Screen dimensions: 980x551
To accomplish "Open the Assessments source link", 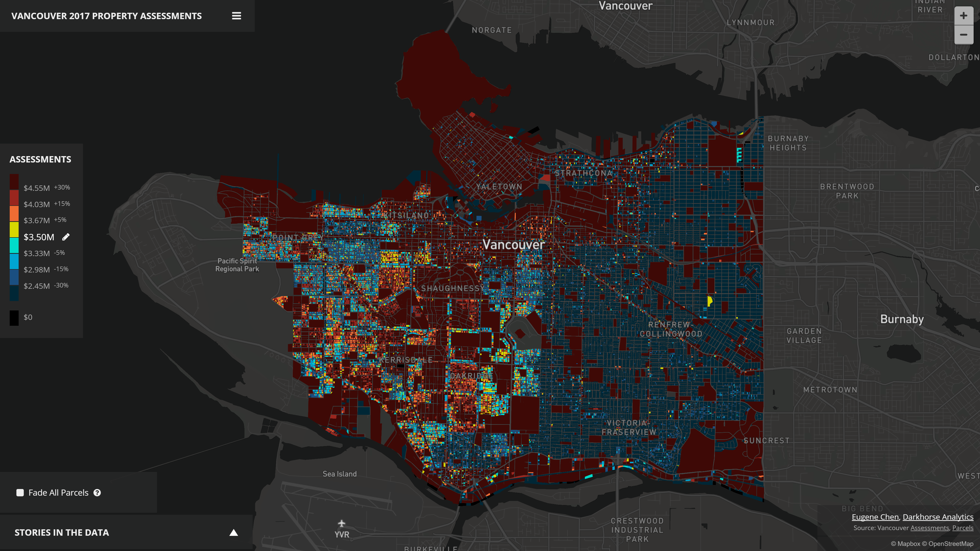I will point(929,528).
